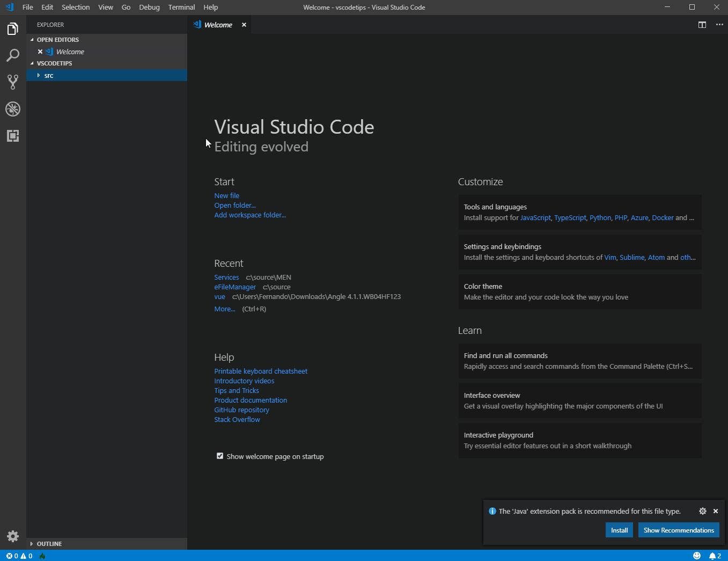Image resolution: width=728 pixels, height=561 pixels.
Task: Toggle Show welcome page on startup checkbox
Action: point(220,456)
